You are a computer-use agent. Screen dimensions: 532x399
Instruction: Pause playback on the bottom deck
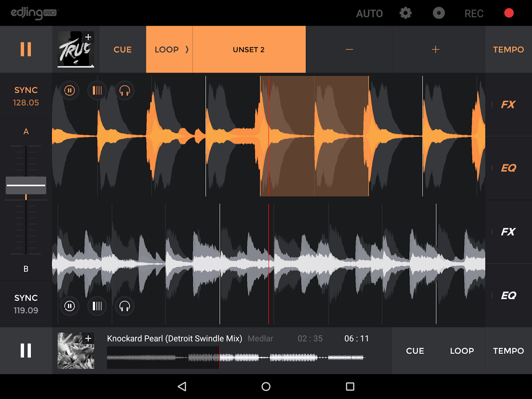pyautogui.click(x=26, y=351)
